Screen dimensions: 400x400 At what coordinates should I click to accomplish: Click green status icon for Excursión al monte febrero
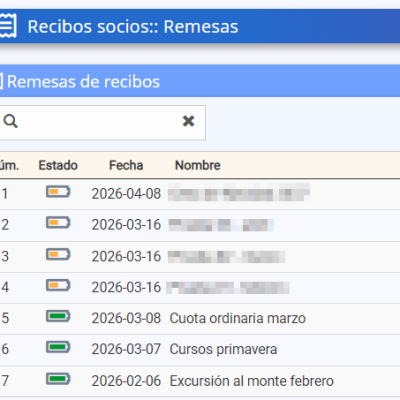[58, 379]
